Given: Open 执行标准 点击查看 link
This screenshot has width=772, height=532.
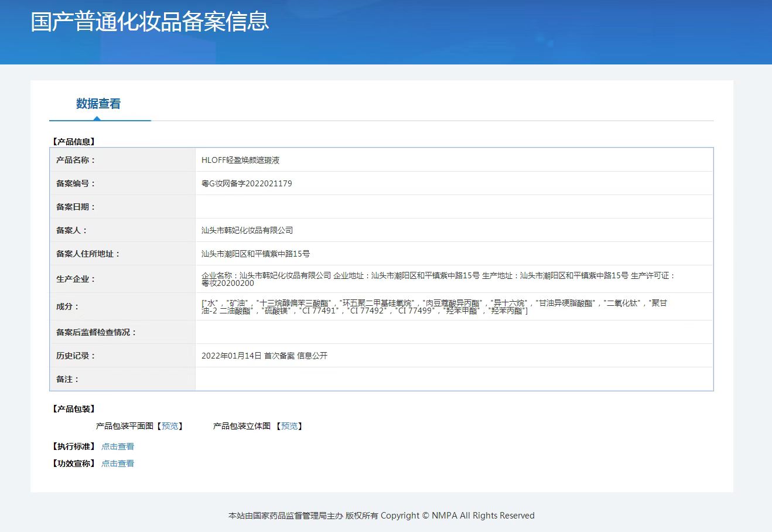Looking at the screenshot, I should (x=118, y=446).
